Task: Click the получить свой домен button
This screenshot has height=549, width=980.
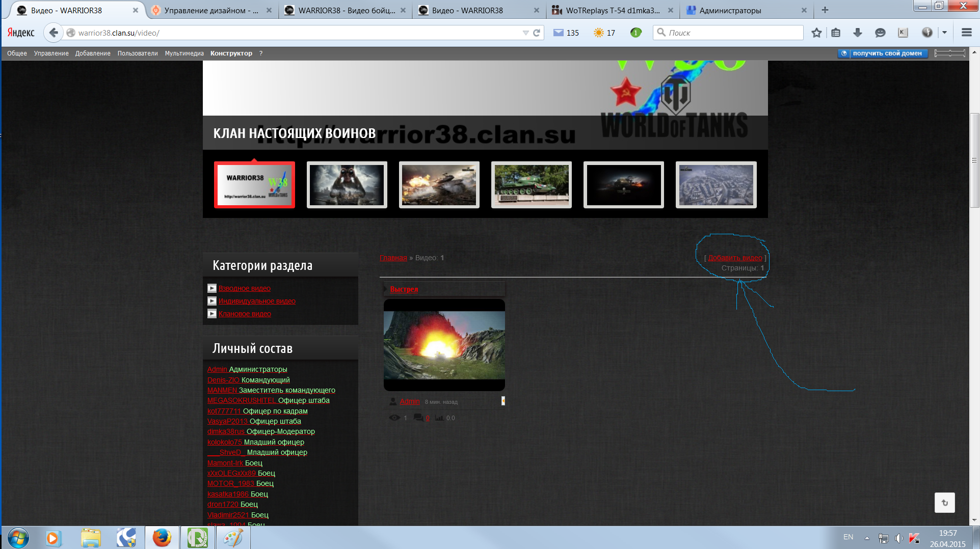Action: tap(883, 53)
